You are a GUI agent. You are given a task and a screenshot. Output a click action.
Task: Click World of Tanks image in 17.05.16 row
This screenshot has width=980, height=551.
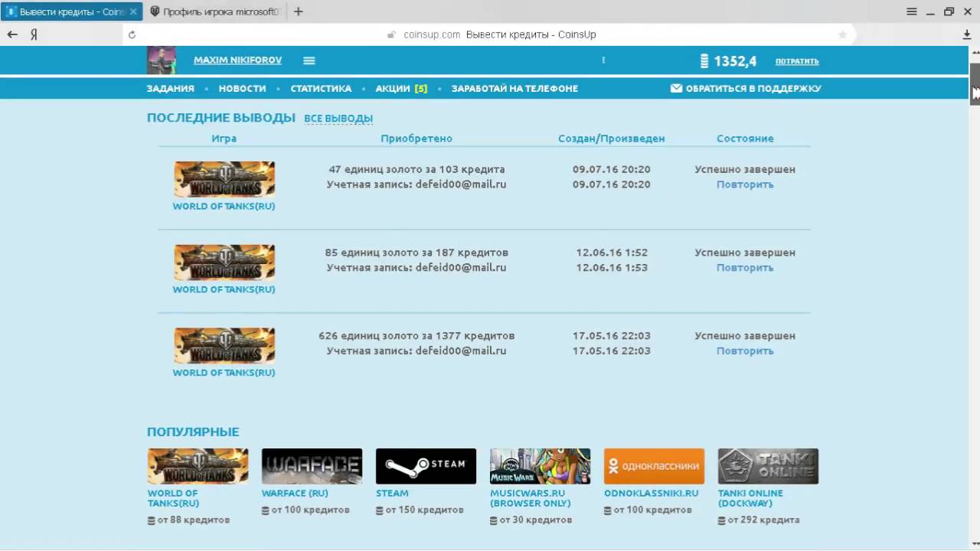[x=224, y=346]
